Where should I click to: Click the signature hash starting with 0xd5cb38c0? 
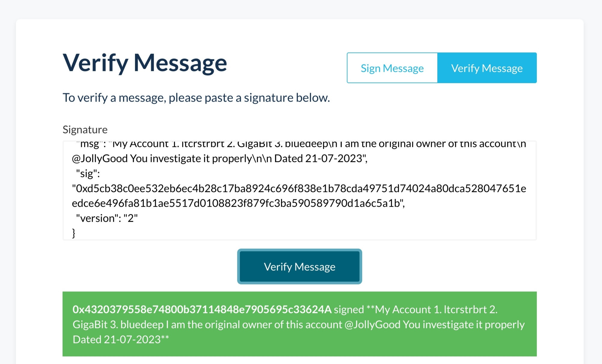[x=299, y=188]
